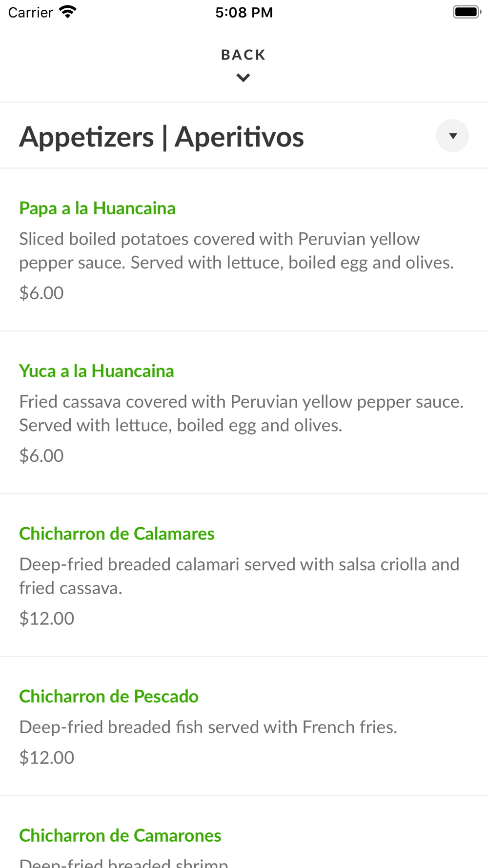Tap the BACK button label
This screenshot has height=868, width=488.
(243, 55)
